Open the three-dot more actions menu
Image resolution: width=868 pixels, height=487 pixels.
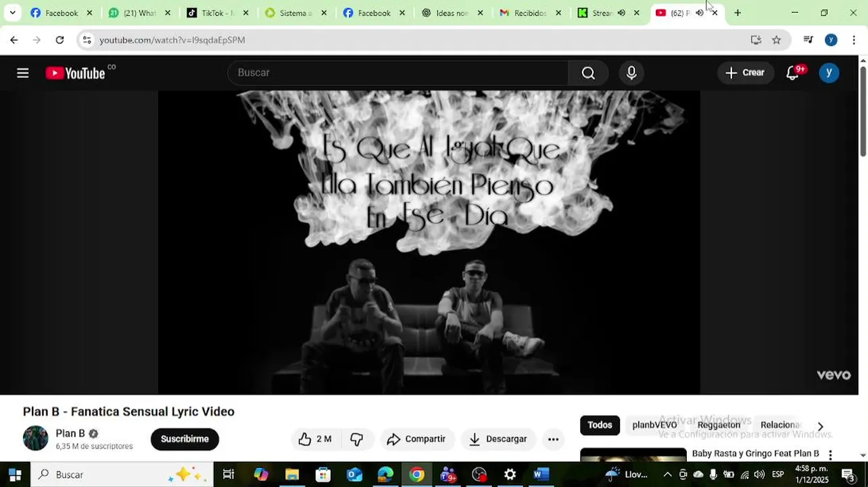pyautogui.click(x=553, y=439)
